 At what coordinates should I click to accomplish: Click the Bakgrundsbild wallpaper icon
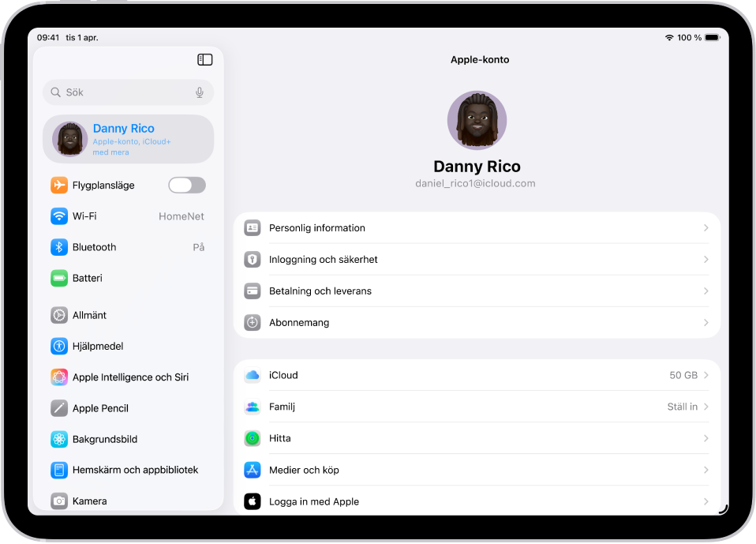pyautogui.click(x=58, y=439)
